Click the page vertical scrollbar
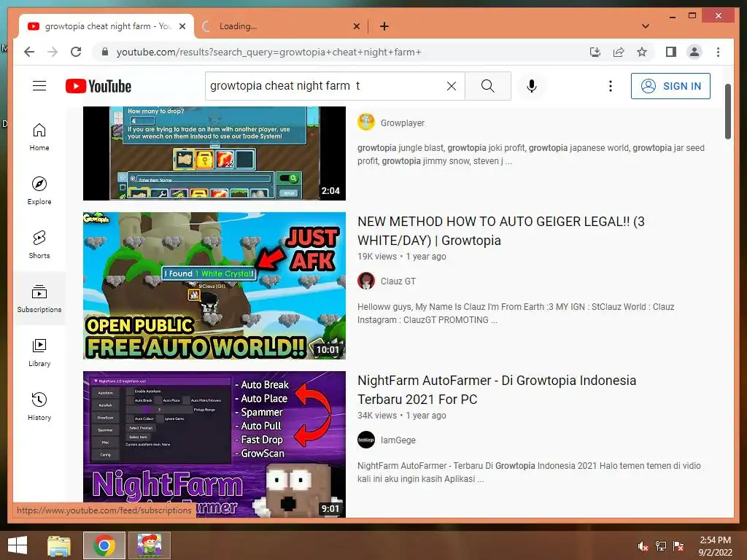The image size is (747, 560). pyautogui.click(x=727, y=112)
